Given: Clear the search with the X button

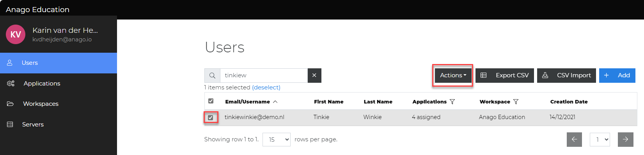Looking at the screenshot, I should [x=314, y=75].
